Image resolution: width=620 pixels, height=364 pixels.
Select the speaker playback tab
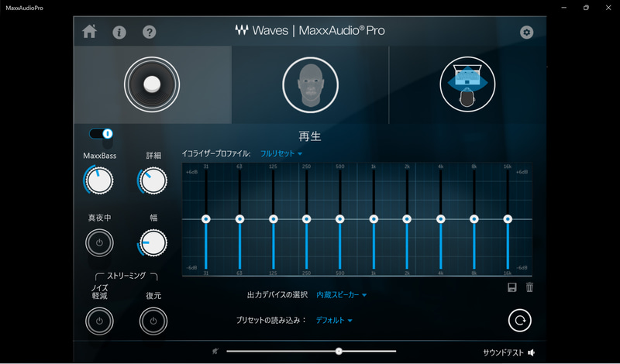152,84
